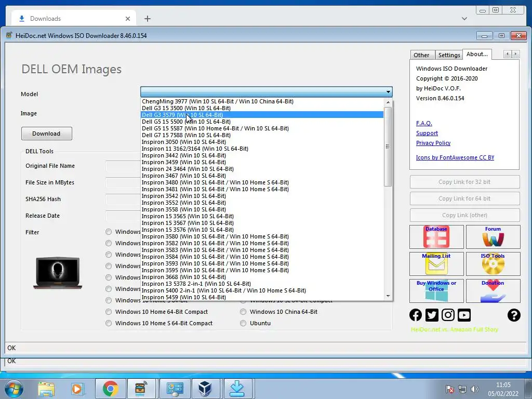
Task: Choose Inspiron 24 3464 model entry
Action: [262, 169]
